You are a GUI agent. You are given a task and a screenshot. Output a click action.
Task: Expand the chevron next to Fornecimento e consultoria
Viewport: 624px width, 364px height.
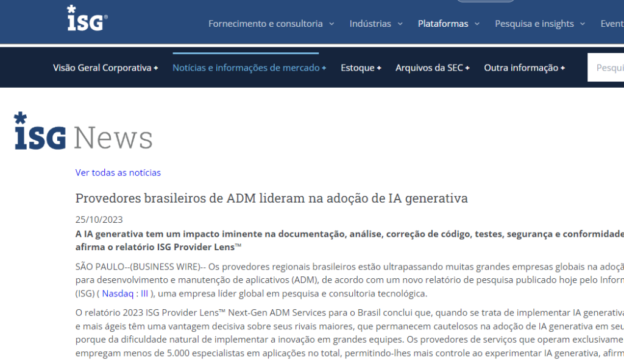pyautogui.click(x=331, y=24)
